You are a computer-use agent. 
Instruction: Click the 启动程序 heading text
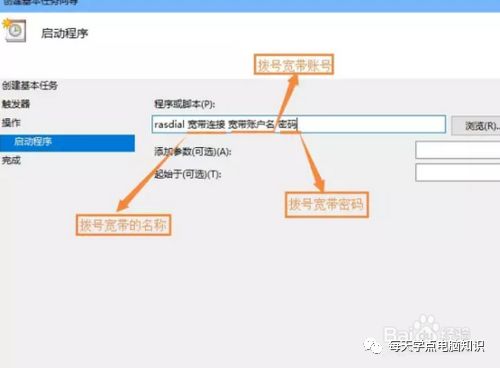click(x=65, y=33)
